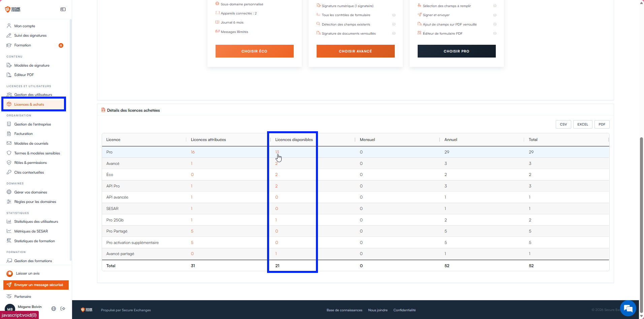Click the logout icon beside Mégane Boivin

[x=63, y=309]
